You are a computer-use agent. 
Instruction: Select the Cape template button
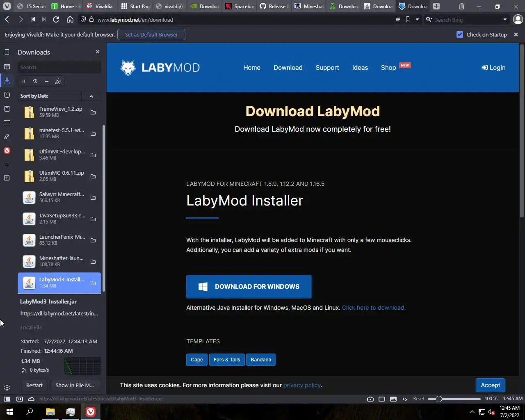(197, 360)
